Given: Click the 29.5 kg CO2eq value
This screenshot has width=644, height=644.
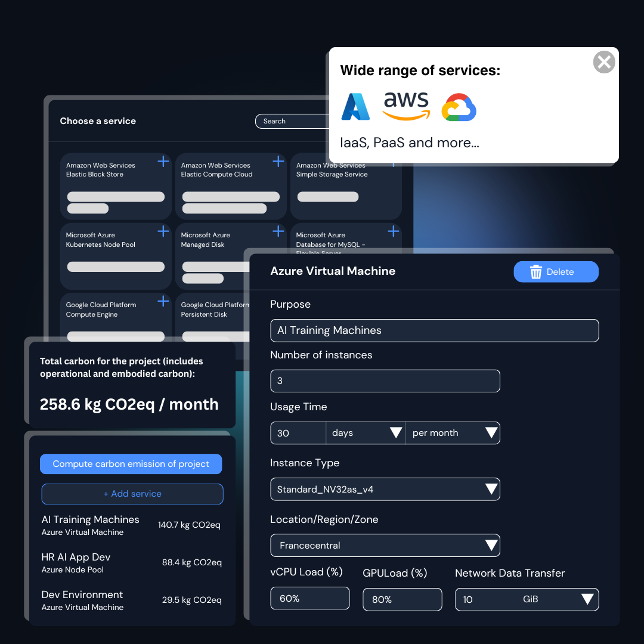Looking at the screenshot, I should pyautogui.click(x=192, y=600).
